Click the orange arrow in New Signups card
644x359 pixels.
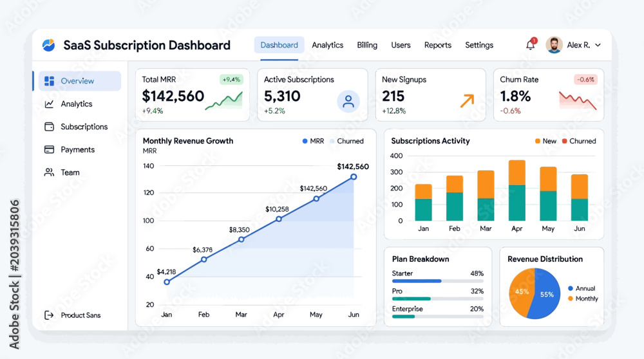click(x=467, y=100)
